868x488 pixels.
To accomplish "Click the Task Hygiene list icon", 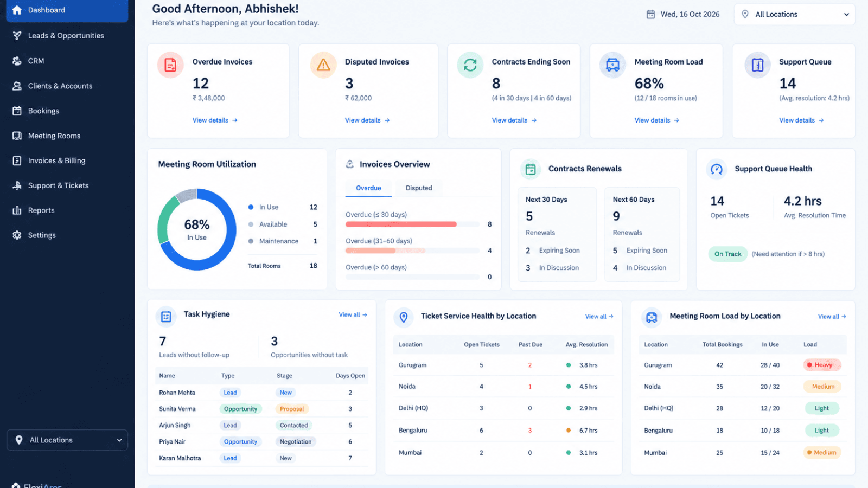I will pyautogui.click(x=166, y=317).
